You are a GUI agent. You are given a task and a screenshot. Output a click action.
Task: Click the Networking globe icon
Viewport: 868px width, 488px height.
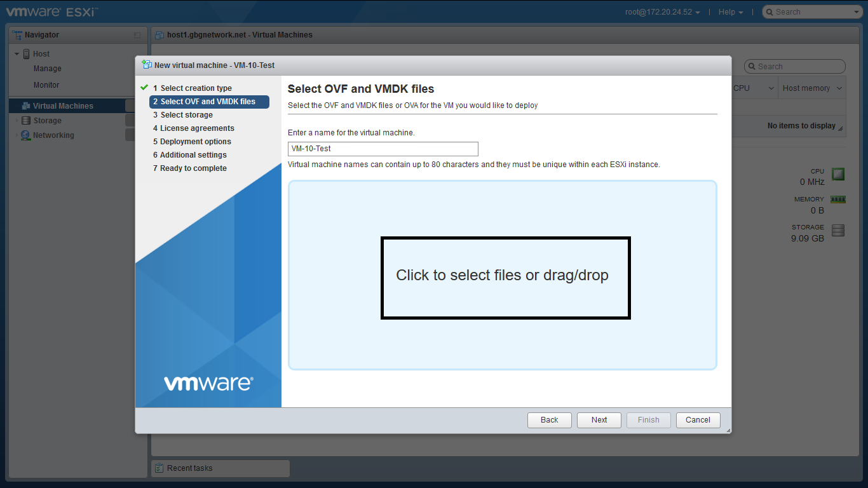click(x=25, y=135)
